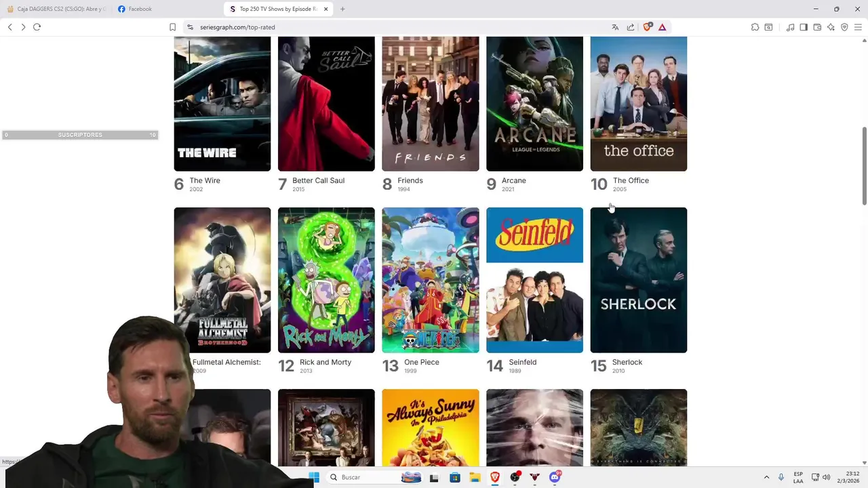Open File Explorer from the taskbar
The image size is (868, 488).
(x=475, y=477)
